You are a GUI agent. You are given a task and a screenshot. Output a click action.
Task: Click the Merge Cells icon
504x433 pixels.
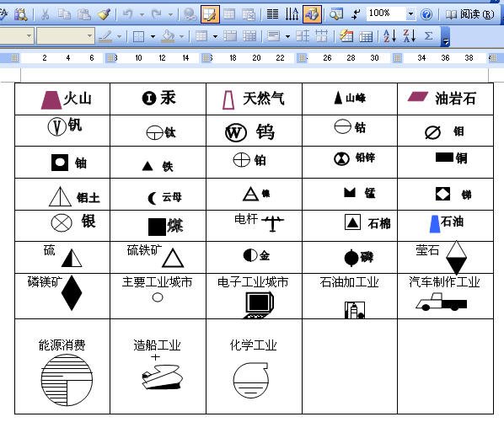pyautogui.click(x=230, y=36)
